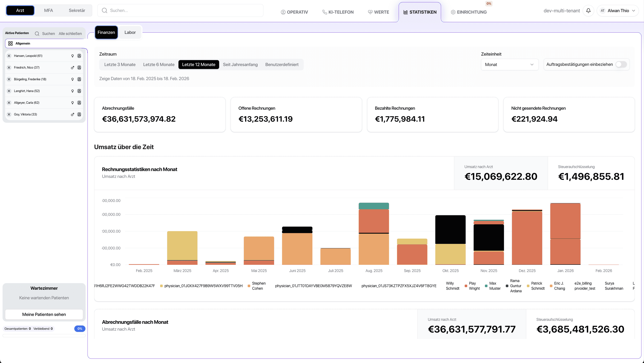Click Alle schließen link
This screenshot has width=644, height=363.
pos(70,33)
